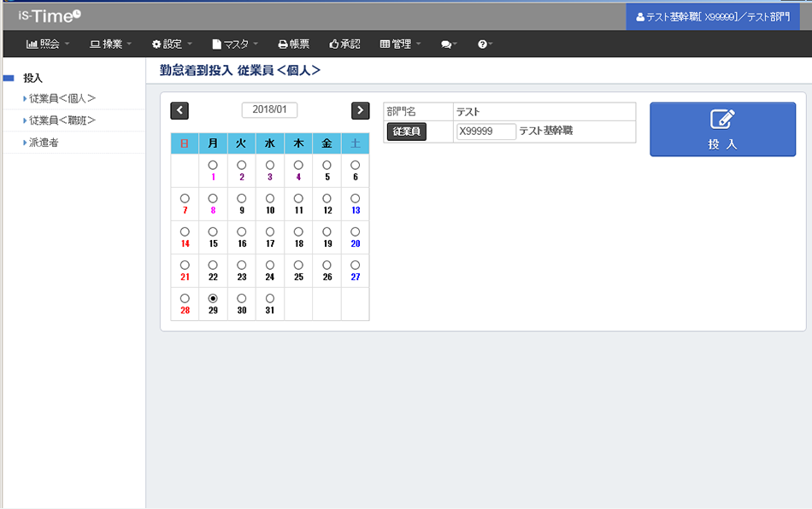Click the 水 Wednesday column header
Viewport: 812px width, 509px height.
click(x=270, y=143)
